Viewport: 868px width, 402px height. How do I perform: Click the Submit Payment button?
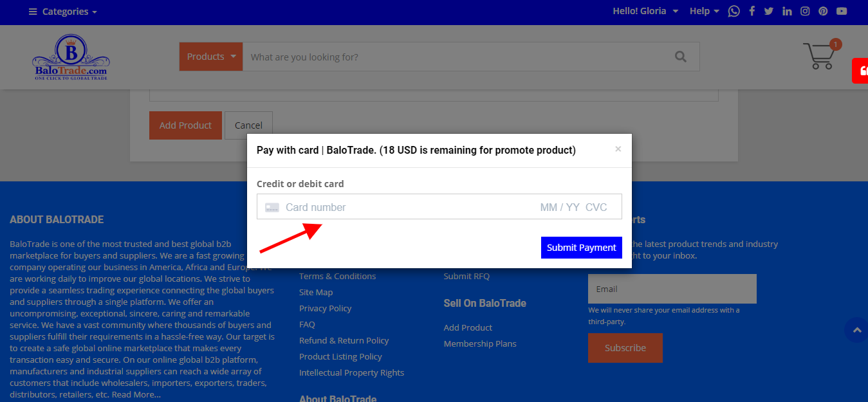tap(582, 248)
